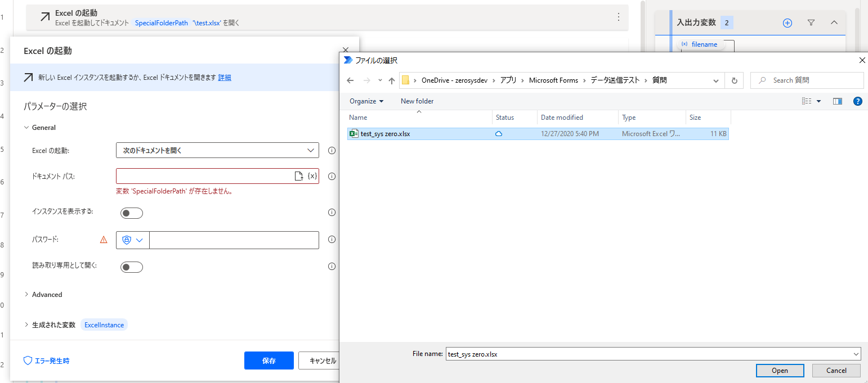The width and height of the screenshot is (868, 383).
Task: Click the three-dot menu on Excel の起動 action
Action: [x=619, y=17]
